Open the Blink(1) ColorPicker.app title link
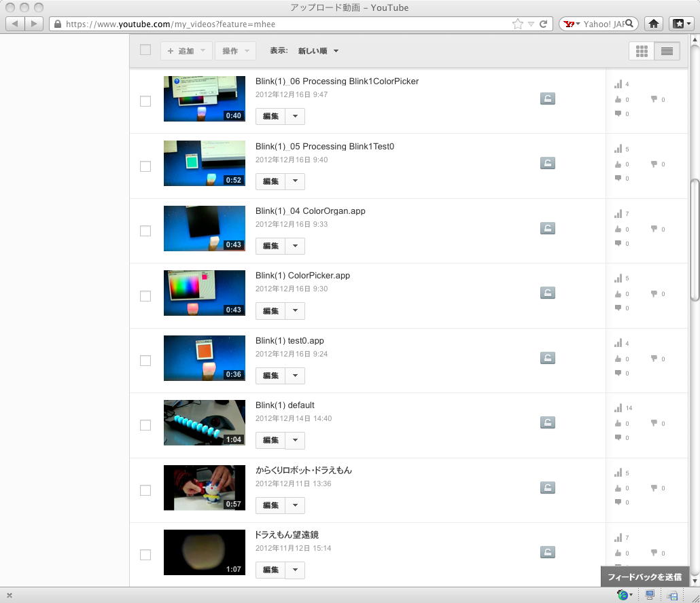Image resolution: width=700 pixels, height=603 pixels. coord(302,276)
